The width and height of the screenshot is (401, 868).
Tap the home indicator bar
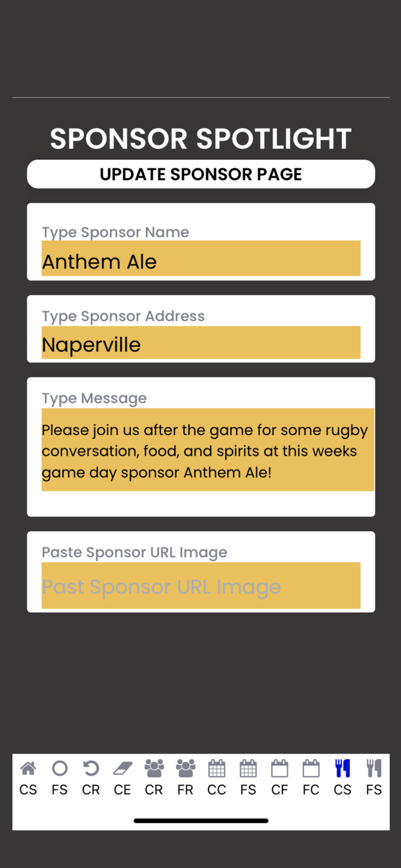[x=200, y=820]
